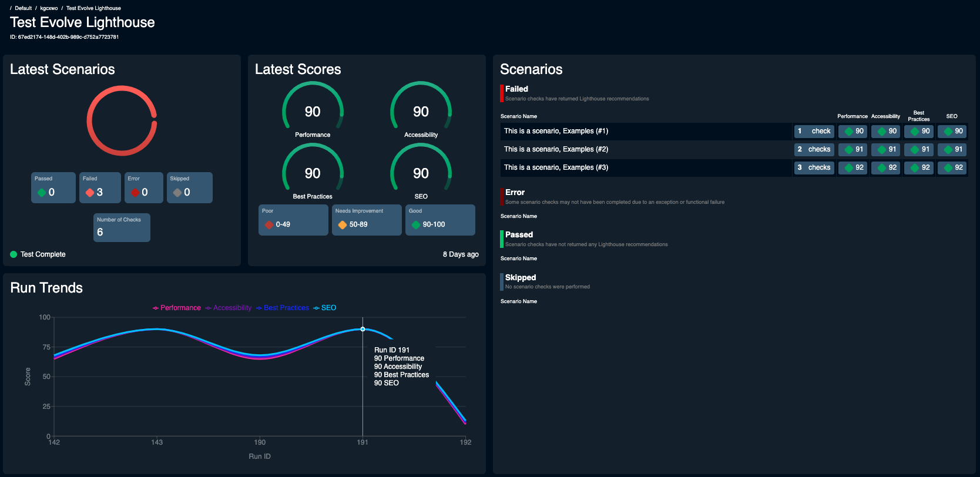Click the gray diamond in Skipped card
980x477 pixels.
click(177, 193)
